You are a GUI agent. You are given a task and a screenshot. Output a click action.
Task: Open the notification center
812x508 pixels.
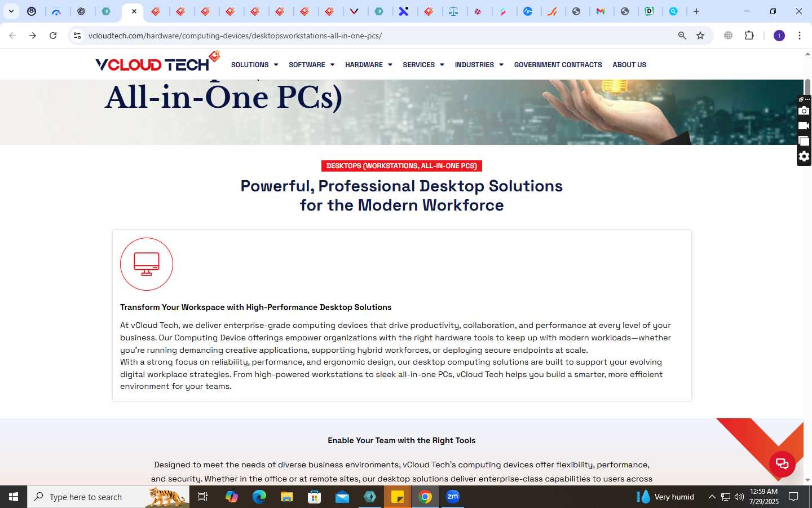(793, 497)
